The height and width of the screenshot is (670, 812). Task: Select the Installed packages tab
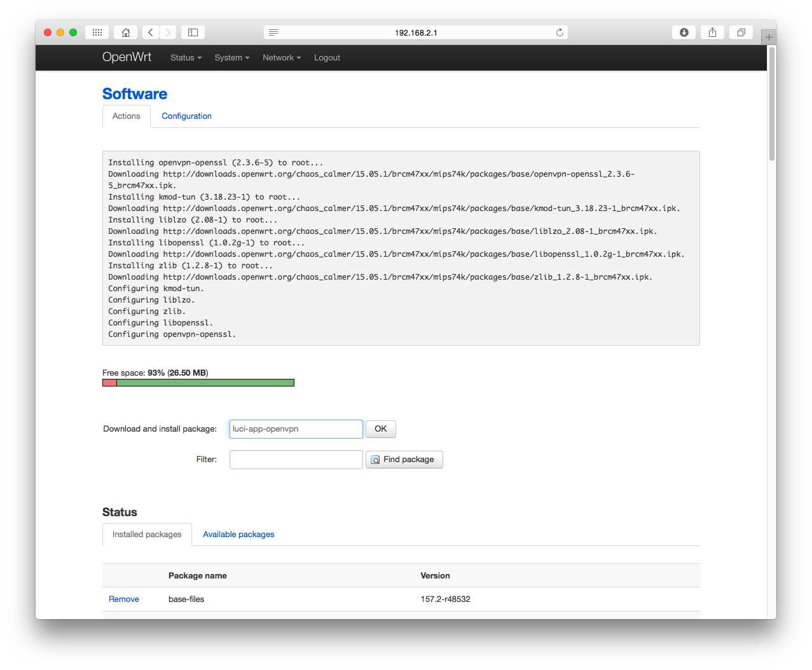coord(147,535)
